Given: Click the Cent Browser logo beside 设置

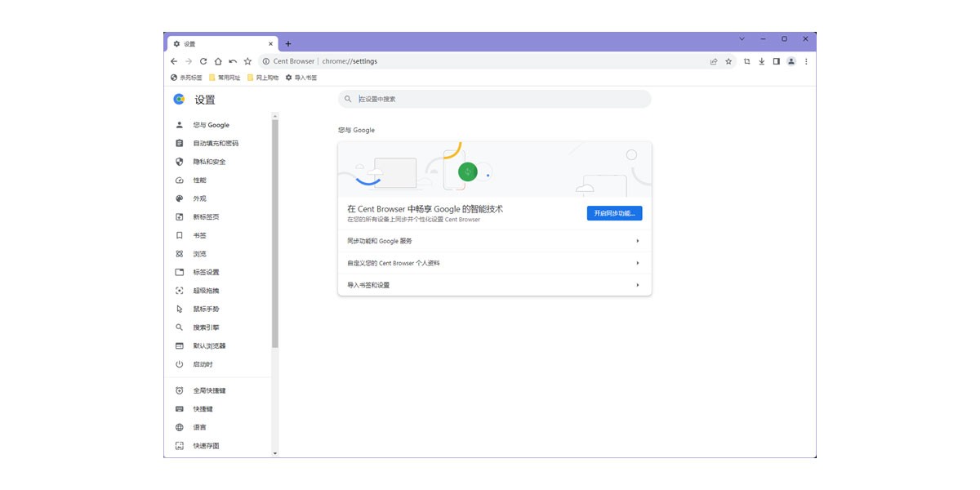Looking at the screenshot, I should pyautogui.click(x=179, y=100).
